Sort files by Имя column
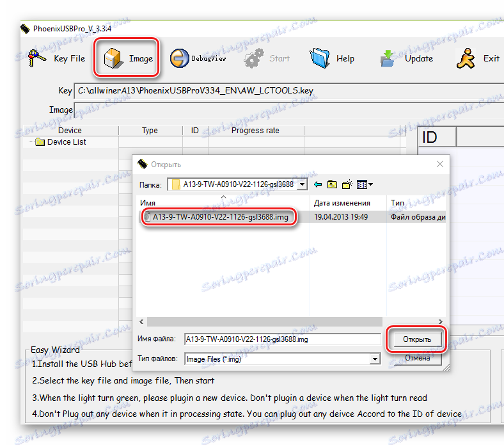504x445 pixels. click(223, 203)
